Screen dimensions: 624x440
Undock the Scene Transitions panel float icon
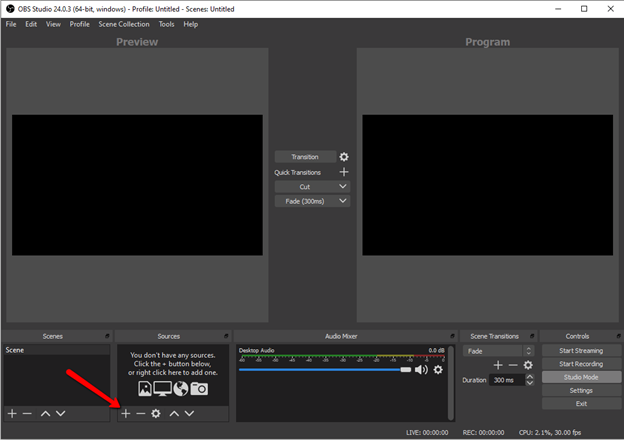coord(532,336)
